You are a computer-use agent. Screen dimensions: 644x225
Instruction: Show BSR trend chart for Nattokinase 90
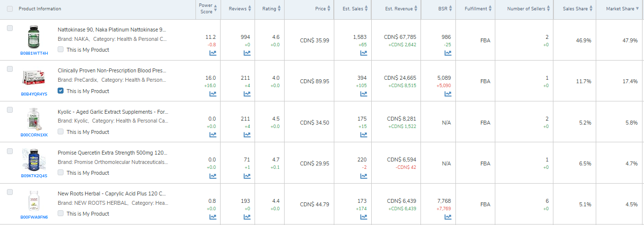[x=448, y=53]
